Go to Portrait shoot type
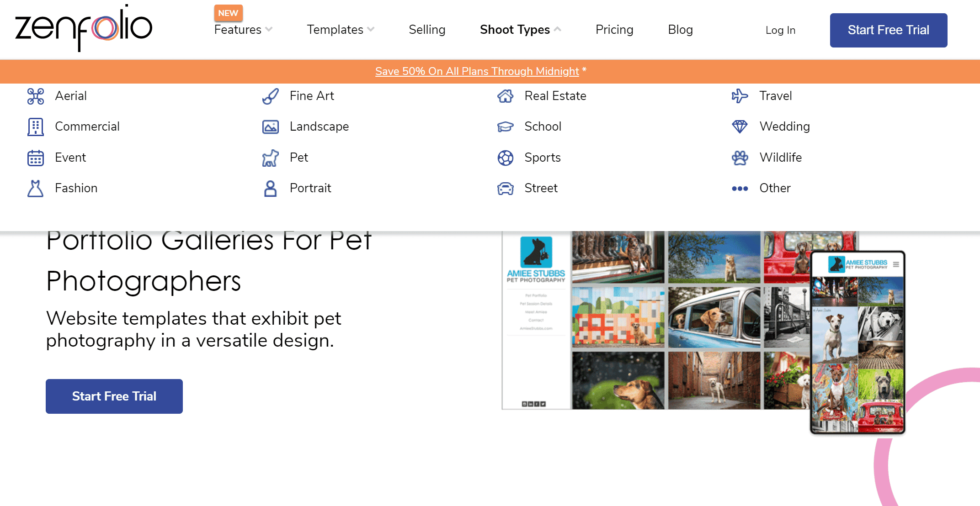The width and height of the screenshot is (980, 506). 310,188
